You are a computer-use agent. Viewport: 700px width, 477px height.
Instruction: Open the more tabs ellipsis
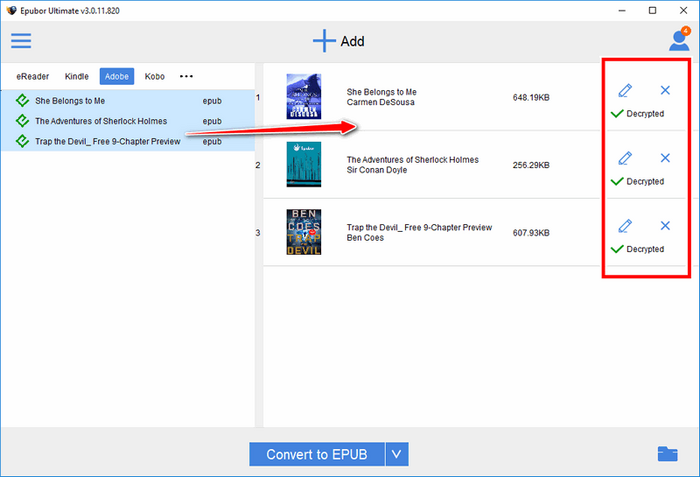(186, 76)
